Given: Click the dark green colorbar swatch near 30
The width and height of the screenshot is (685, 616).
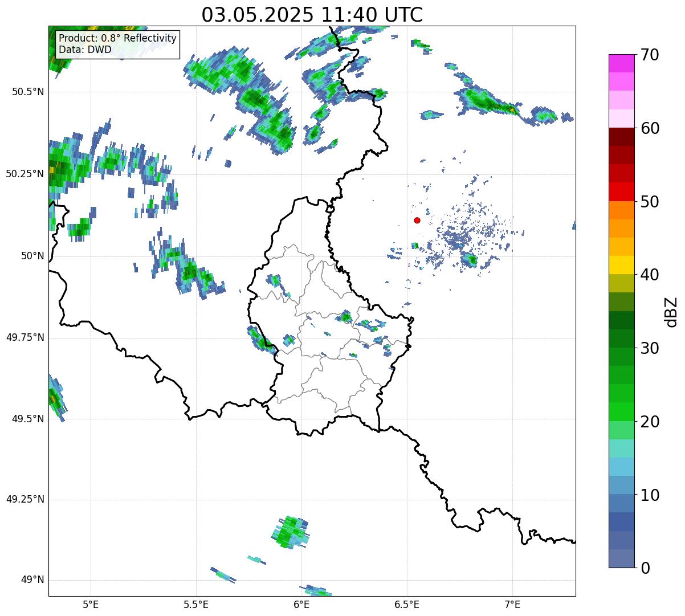Looking at the screenshot, I should [621, 338].
